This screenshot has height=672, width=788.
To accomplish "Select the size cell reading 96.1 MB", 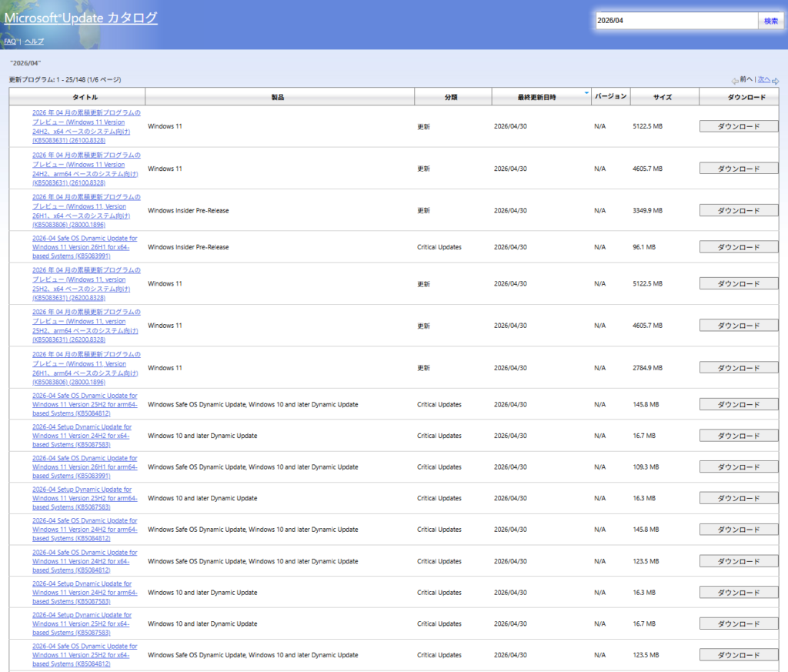I will pyautogui.click(x=644, y=247).
